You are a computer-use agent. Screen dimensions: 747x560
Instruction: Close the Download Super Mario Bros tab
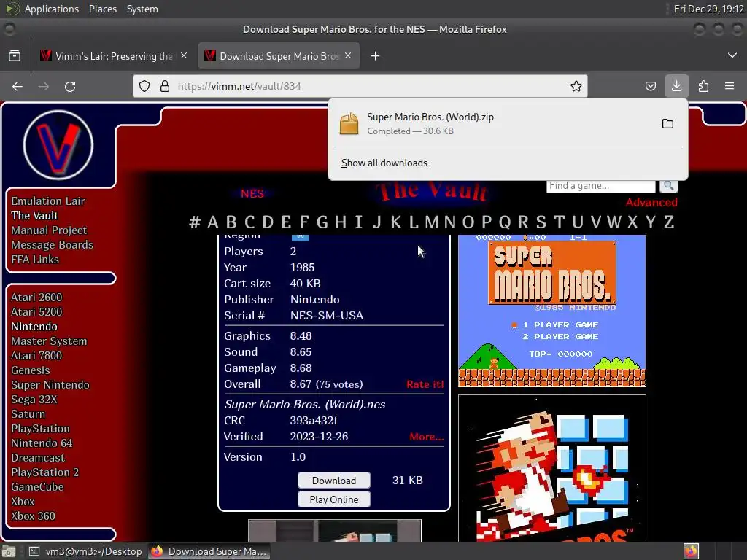point(348,55)
